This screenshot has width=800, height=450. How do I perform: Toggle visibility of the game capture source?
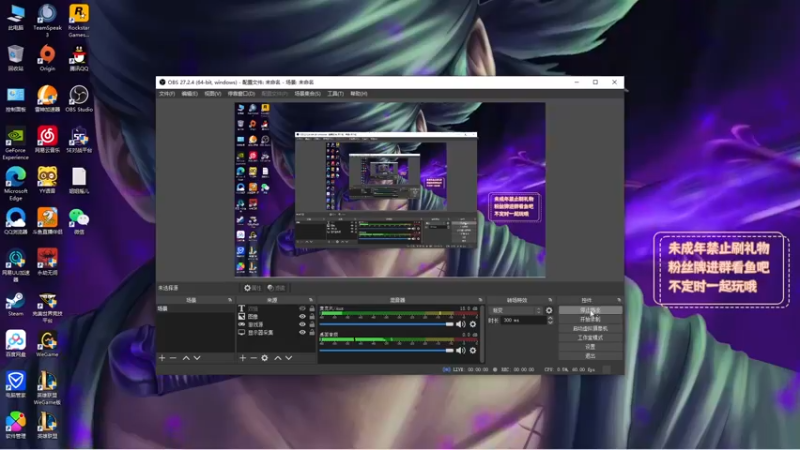click(303, 324)
